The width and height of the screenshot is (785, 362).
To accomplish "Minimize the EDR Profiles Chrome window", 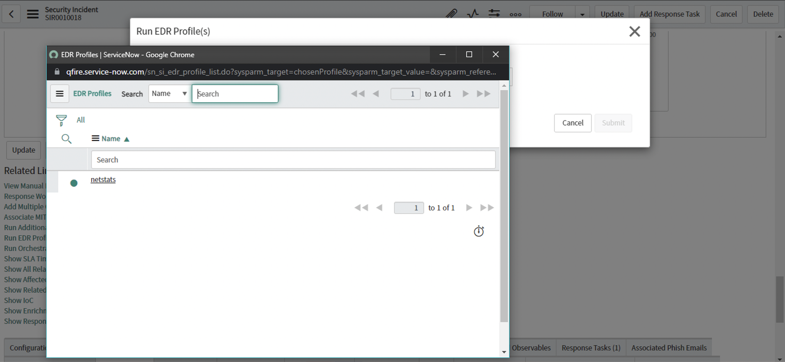I will 443,55.
